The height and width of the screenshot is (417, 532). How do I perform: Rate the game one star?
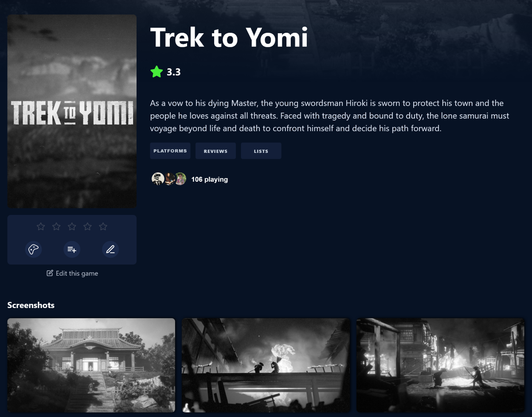pos(41,226)
